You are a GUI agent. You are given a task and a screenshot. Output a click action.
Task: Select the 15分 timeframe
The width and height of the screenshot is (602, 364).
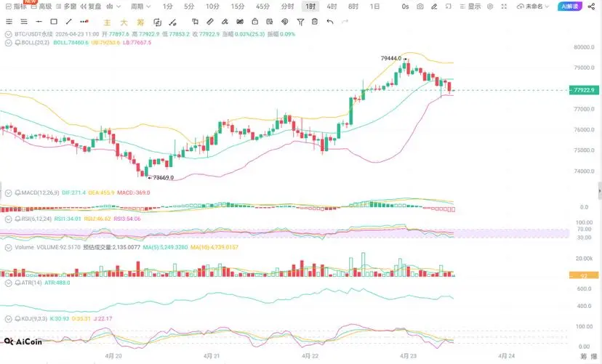pyautogui.click(x=238, y=7)
